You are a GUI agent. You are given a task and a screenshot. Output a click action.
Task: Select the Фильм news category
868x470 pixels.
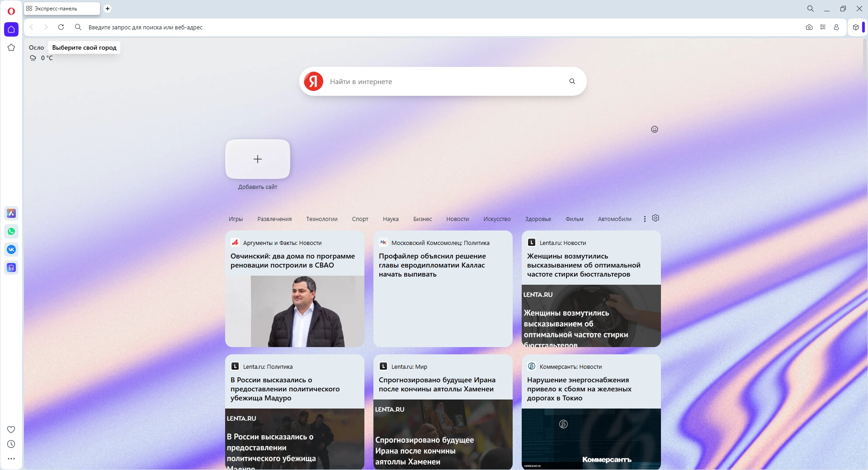point(575,219)
